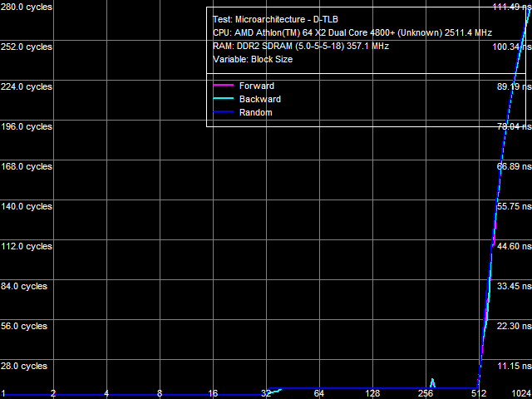Select the Random legend label
Image resolution: width=532 pixels, height=399 pixels.
click(x=255, y=112)
